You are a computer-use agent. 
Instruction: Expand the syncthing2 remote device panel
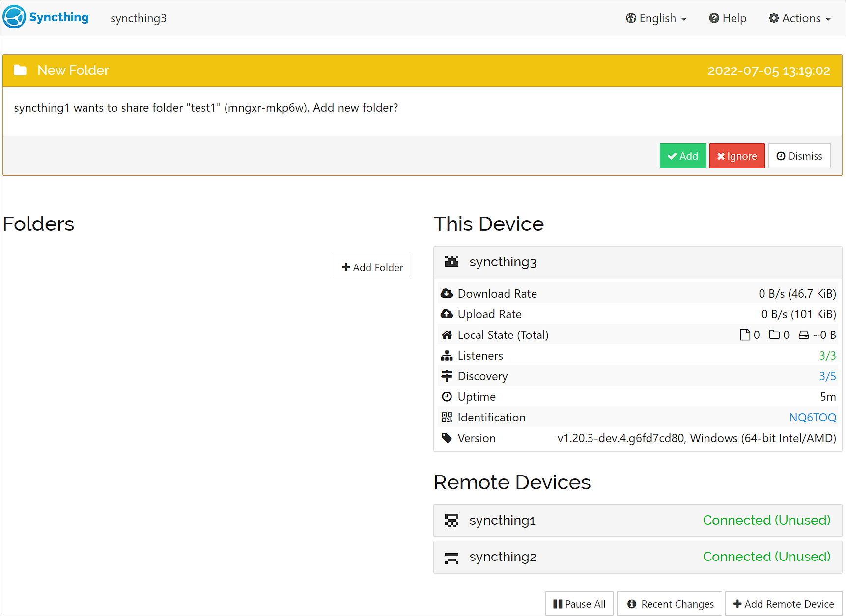click(638, 557)
